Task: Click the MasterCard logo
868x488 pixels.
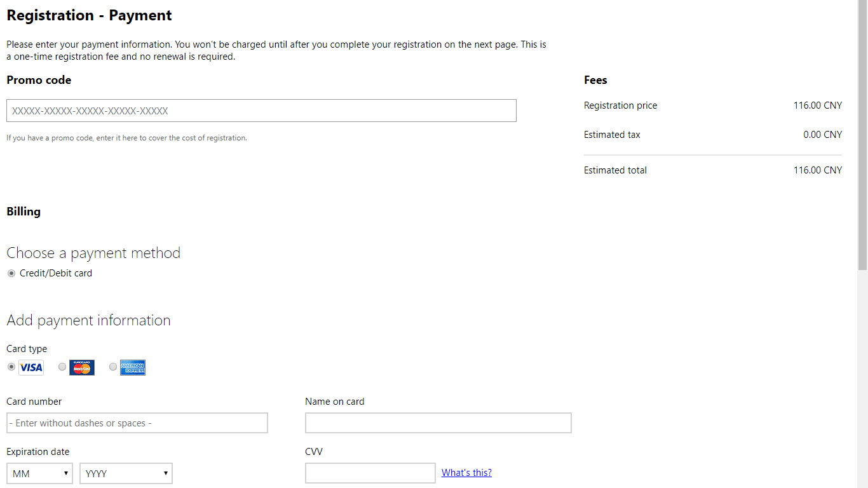Action: 82,367
